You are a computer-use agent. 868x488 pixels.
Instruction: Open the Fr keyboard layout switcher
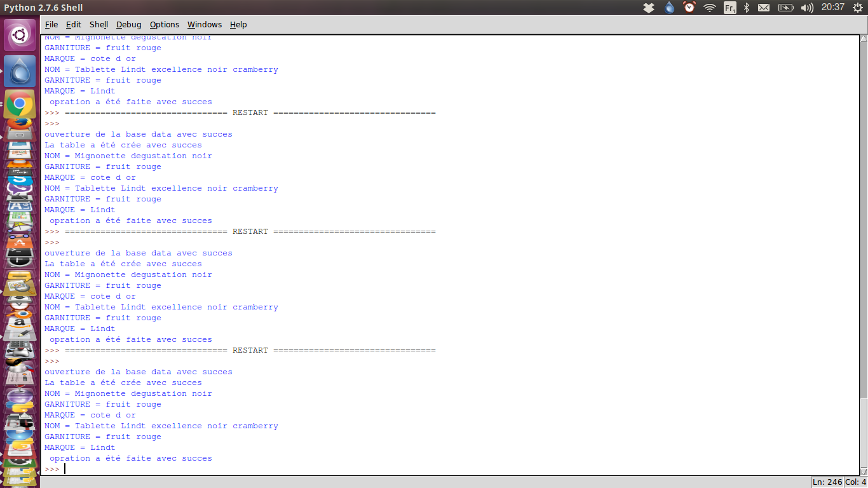pos(729,8)
